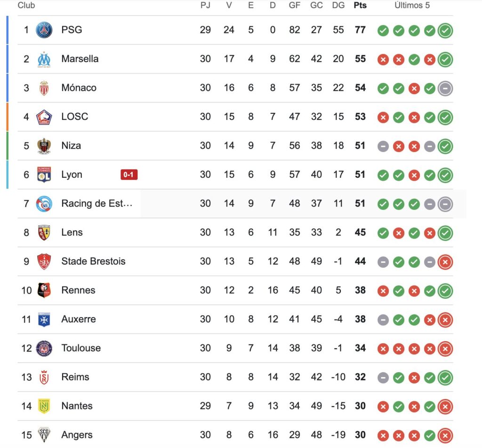Click the LOSC club badge
This screenshot has height=448, width=482.
44,117
